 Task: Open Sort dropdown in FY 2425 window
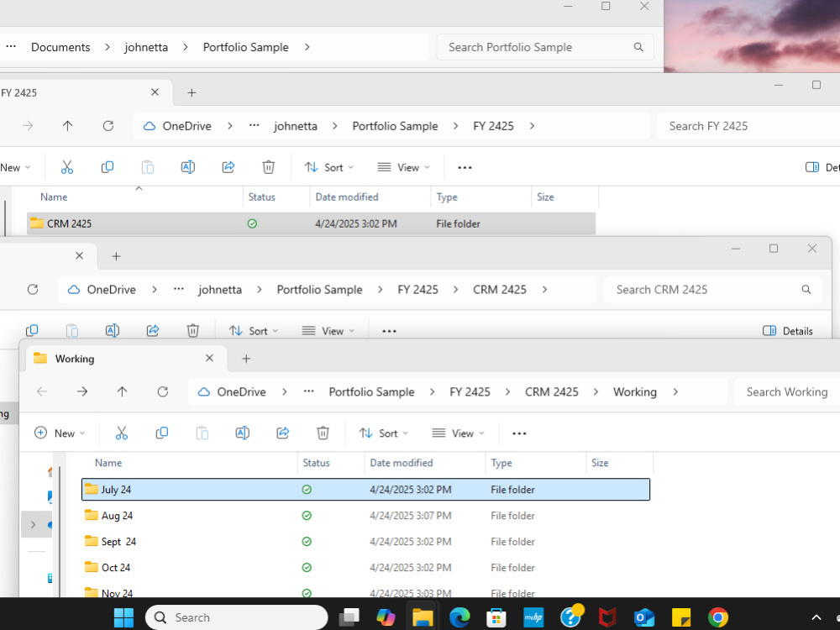pos(329,167)
